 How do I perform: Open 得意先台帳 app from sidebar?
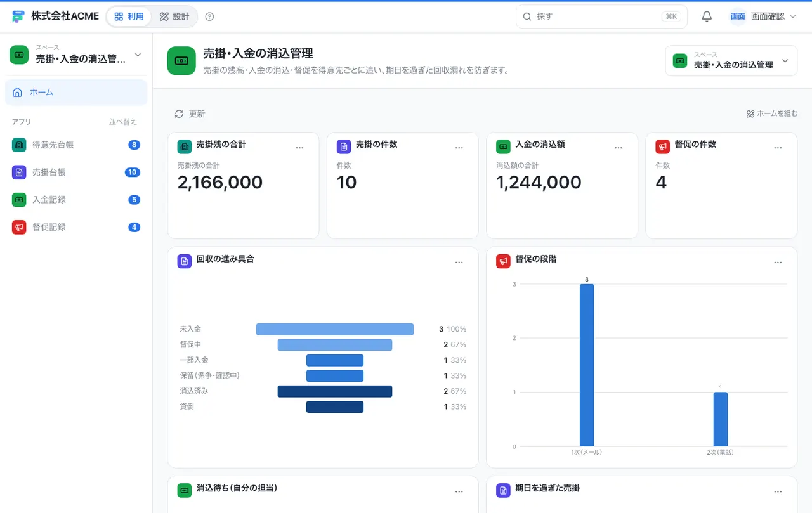(76, 145)
